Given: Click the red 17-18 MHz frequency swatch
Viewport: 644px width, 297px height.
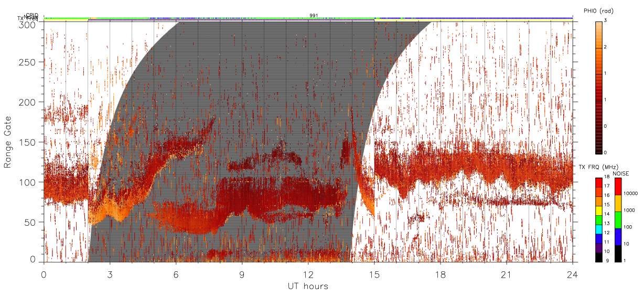Looking at the screenshot, I should click(x=598, y=183).
